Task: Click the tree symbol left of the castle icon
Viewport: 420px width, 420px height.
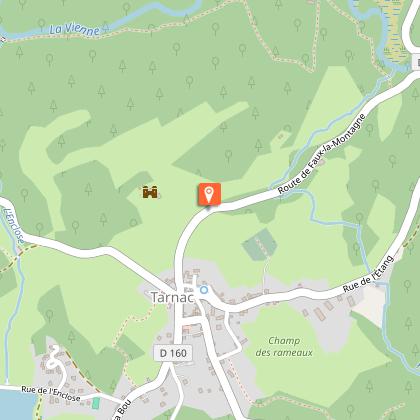Action: (88, 189)
